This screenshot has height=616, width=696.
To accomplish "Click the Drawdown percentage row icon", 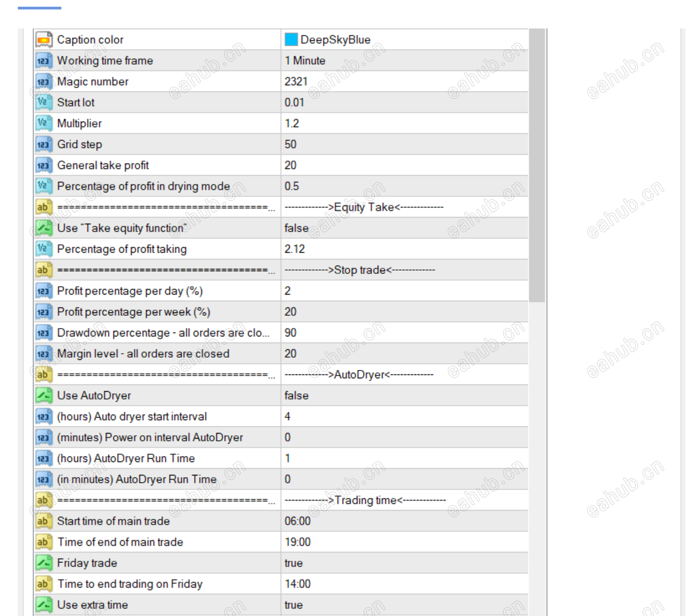I will (43, 333).
